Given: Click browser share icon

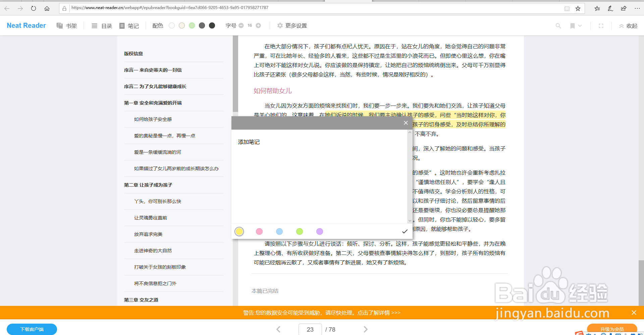Looking at the screenshot, I should [624, 8].
